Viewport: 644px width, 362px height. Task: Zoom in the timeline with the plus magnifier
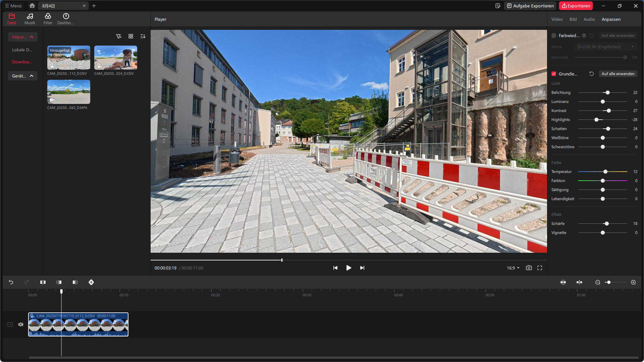633,282
